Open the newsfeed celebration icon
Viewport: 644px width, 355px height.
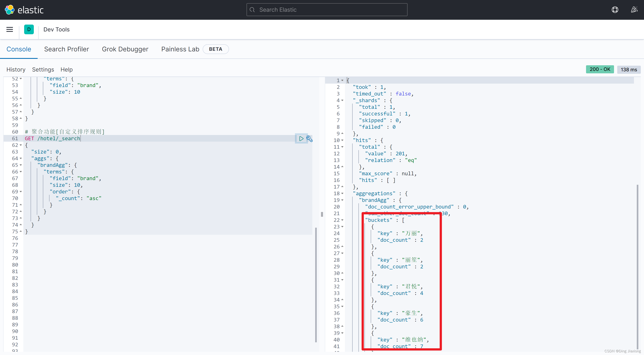(634, 10)
